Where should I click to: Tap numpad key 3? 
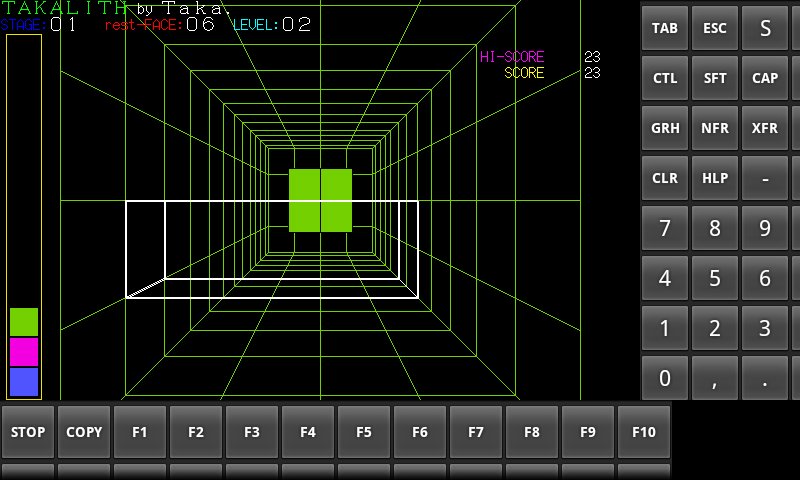click(x=764, y=327)
